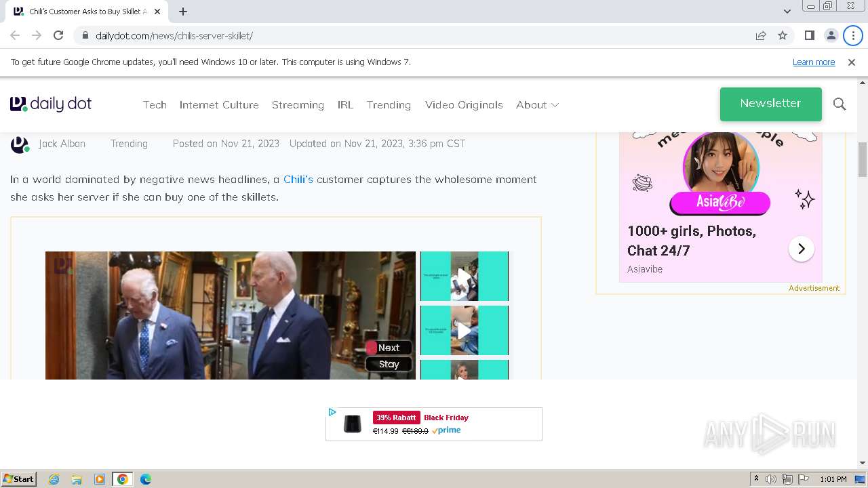View author Jack Alban's profile
The image size is (868, 488).
[62, 144]
